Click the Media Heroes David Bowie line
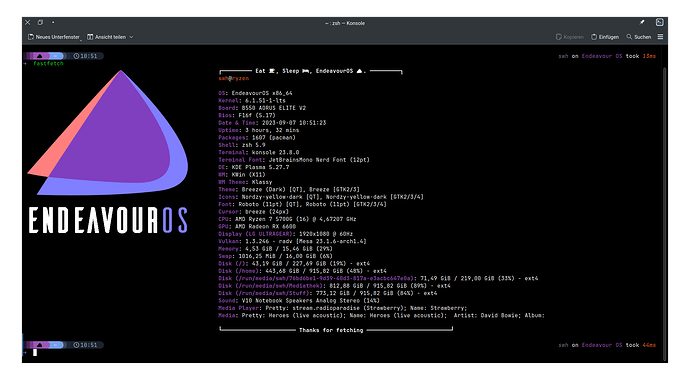Image resolution: width=690 pixels, height=389 pixels. click(x=382, y=315)
